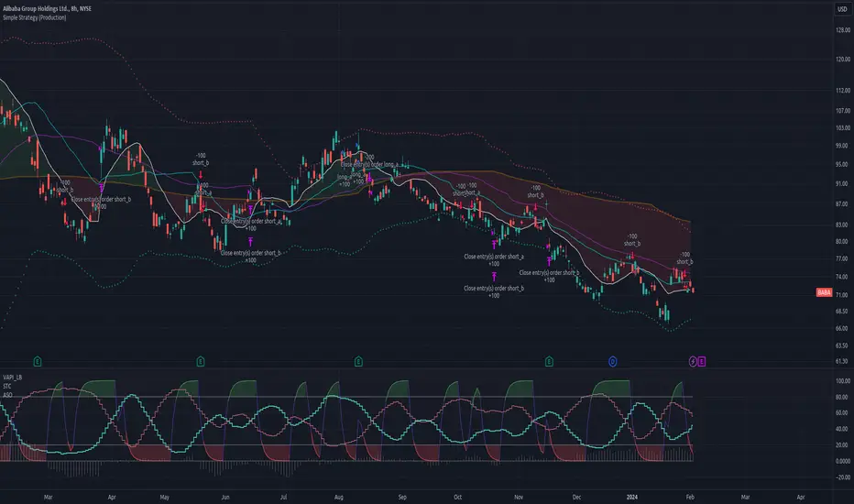Click the 100.00 label on the indicator axis
Screen dimensions: 854x504
click(843, 381)
